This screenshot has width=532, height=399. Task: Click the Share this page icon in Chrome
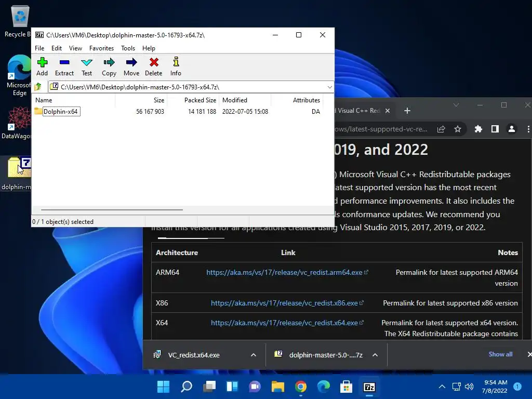441,129
